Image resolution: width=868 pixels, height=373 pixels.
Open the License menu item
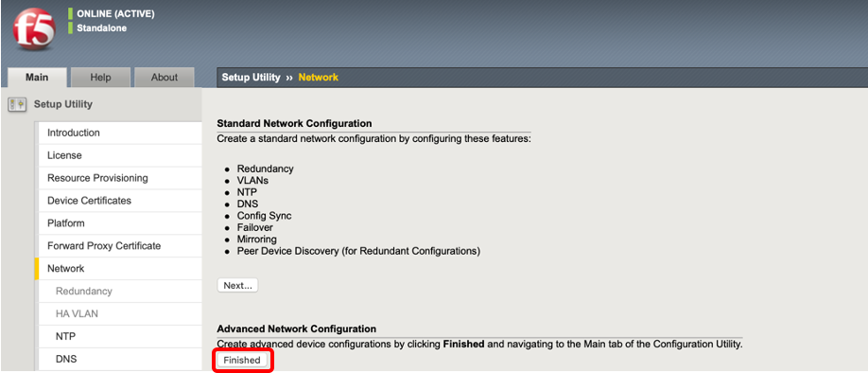(x=120, y=156)
